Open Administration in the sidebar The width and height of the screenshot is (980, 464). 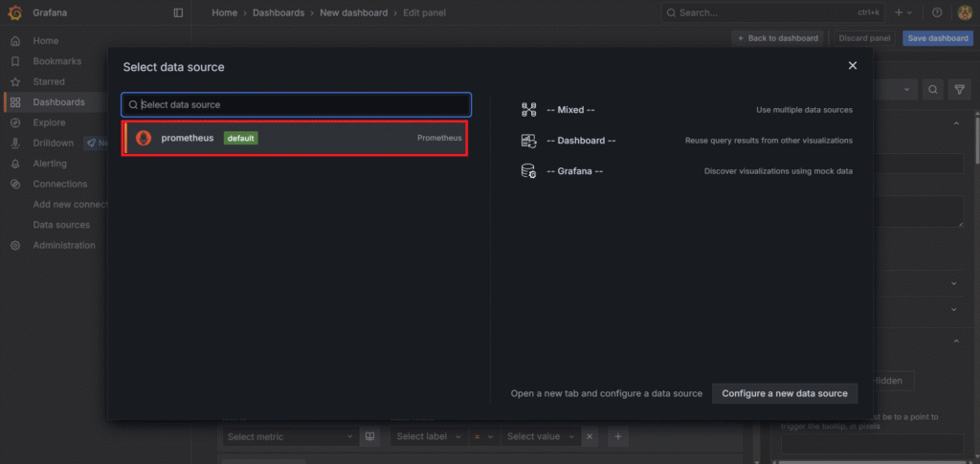pos(64,246)
